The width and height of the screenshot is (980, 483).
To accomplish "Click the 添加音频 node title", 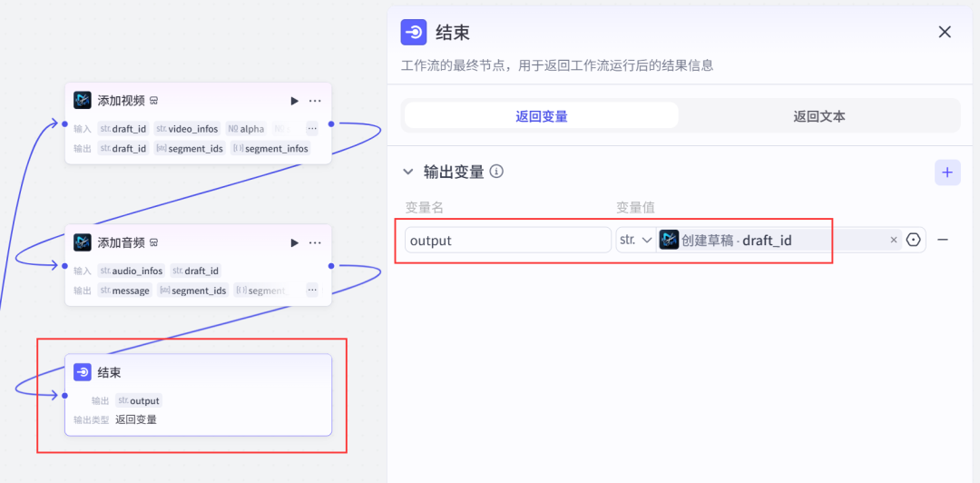I will pos(122,242).
